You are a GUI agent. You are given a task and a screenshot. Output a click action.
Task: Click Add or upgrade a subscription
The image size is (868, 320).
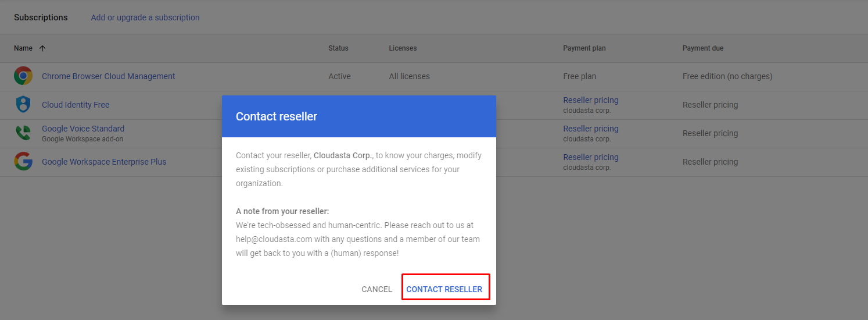pos(145,17)
